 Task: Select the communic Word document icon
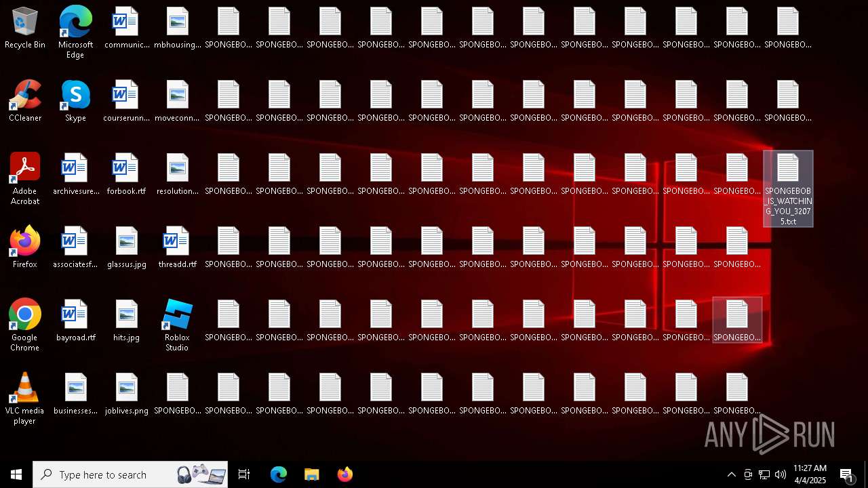tap(126, 28)
